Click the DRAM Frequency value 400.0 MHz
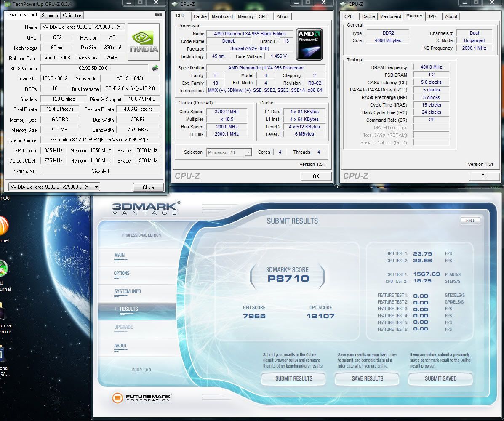The width and height of the screenshot is (504, 421). pos(431,67)
